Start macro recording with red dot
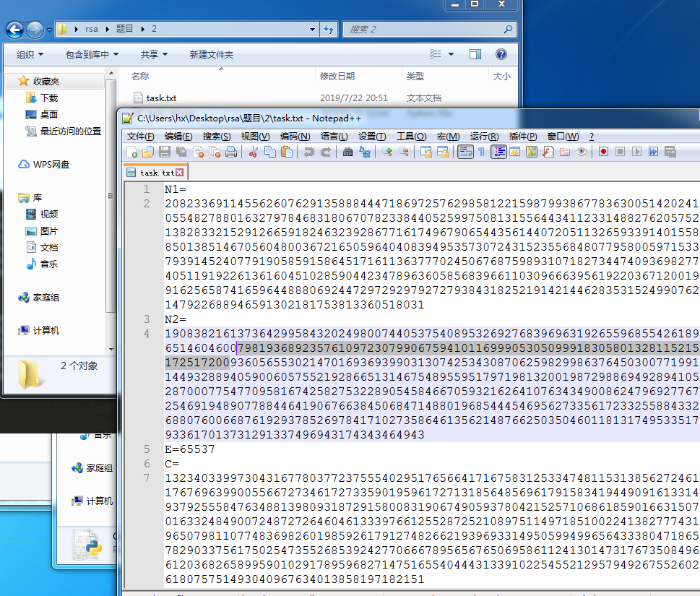Screen dimensions: 700x596 click(x=604, y=152)
